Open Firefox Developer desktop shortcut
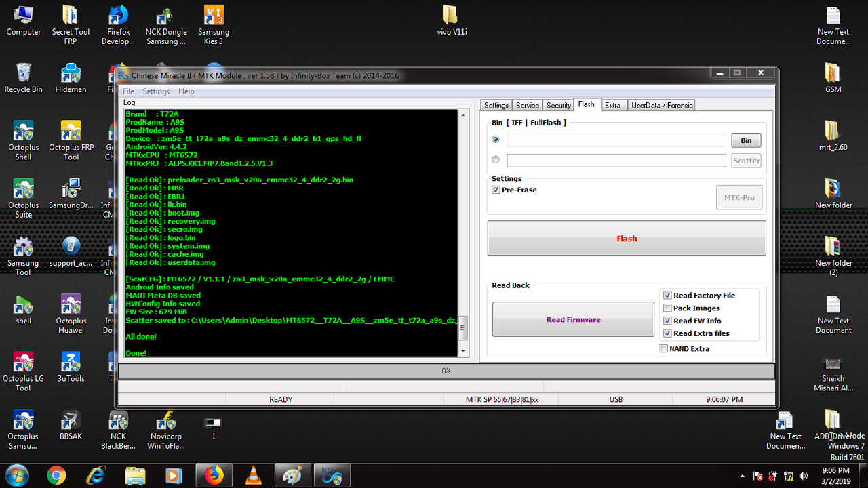 pyautogui.click(x=119, y=26)
